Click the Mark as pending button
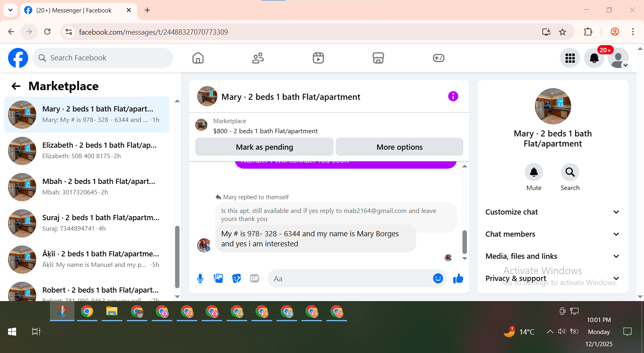This screenshot has height=353, width=644. [x=264, y=147]
